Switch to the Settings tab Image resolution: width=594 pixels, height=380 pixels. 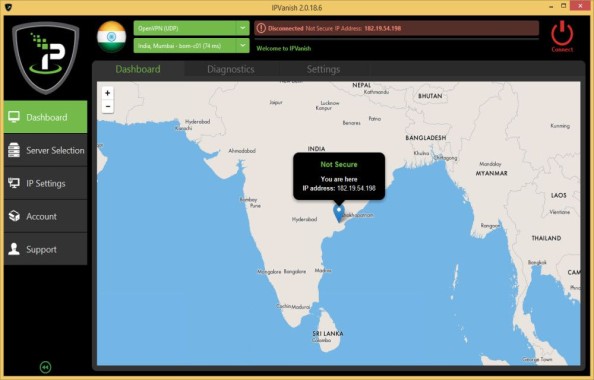pos(323,69)
